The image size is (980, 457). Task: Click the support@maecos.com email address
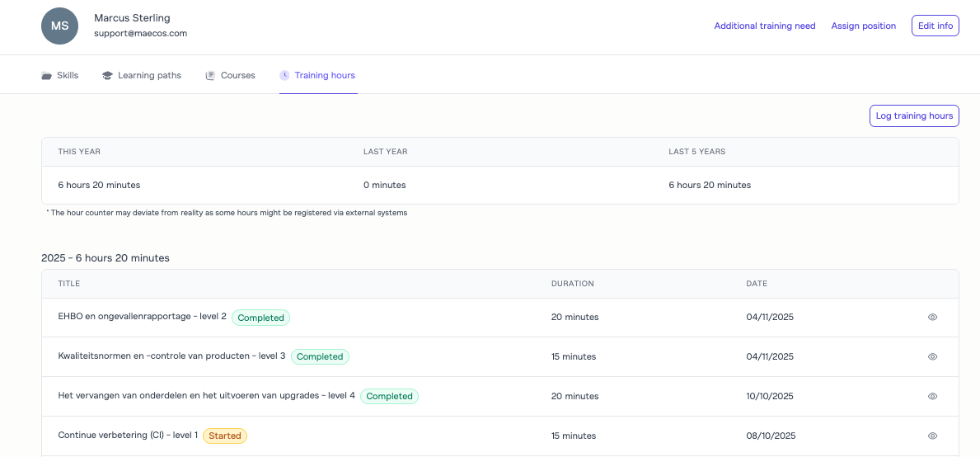pyautogui.click(x=140, y=34)
